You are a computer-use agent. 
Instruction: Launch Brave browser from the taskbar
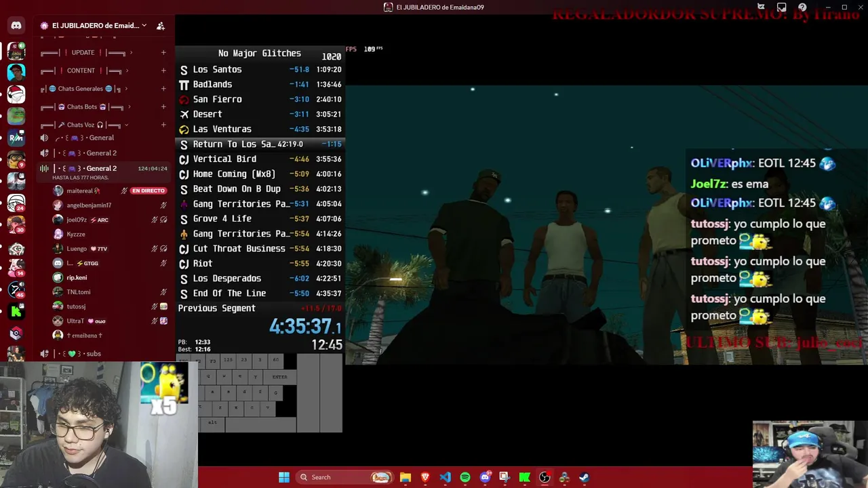tap(425, 477)
